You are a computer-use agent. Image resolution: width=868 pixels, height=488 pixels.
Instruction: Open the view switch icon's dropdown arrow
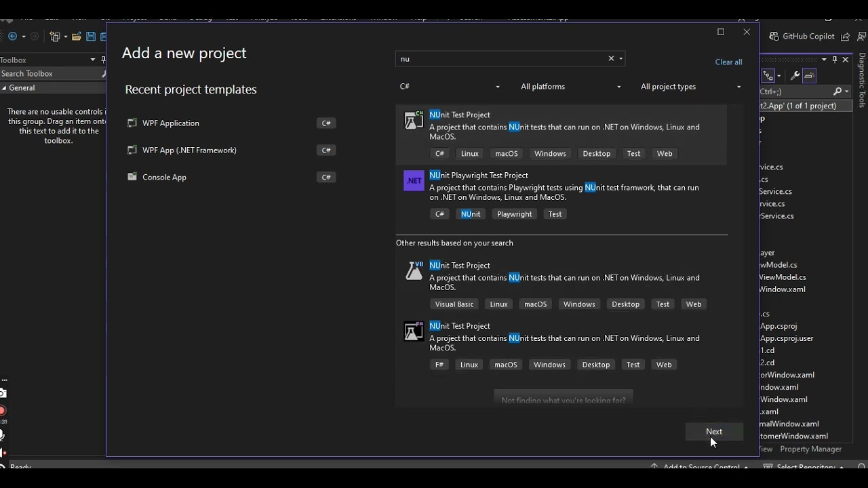pos(778,76)
